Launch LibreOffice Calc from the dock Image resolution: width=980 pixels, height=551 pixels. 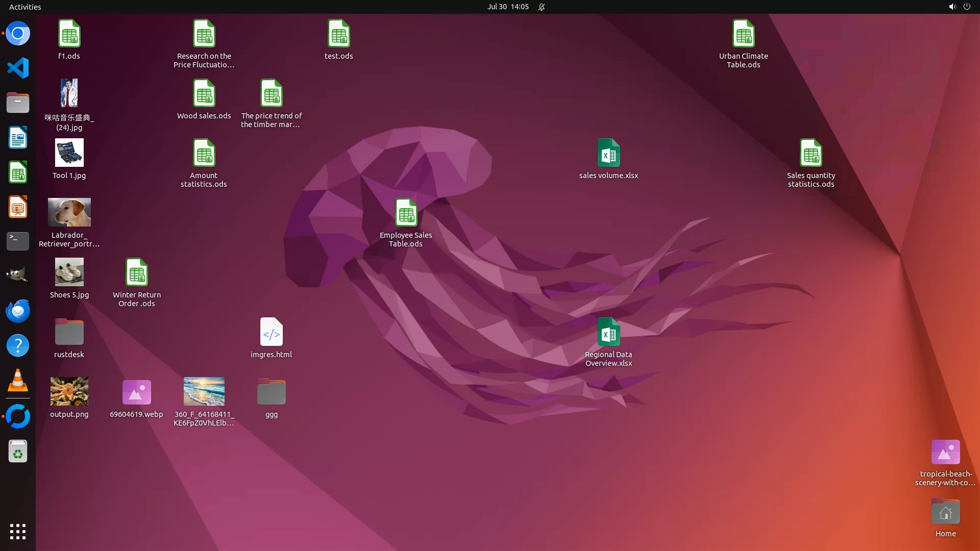(x=18, y=172)
